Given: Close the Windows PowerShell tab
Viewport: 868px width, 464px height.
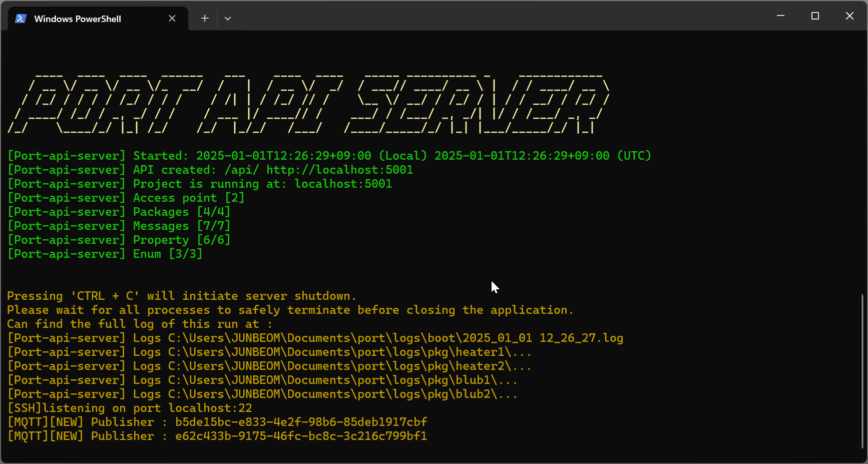Looking at the screenshot, I should click(x=172, y=18).
